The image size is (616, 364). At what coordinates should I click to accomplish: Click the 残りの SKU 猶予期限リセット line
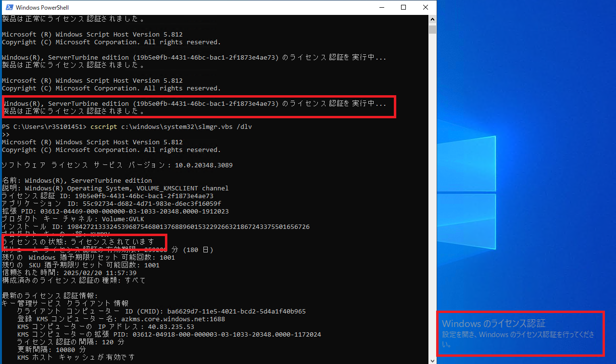pyautogui.click(x=81, y=265)
